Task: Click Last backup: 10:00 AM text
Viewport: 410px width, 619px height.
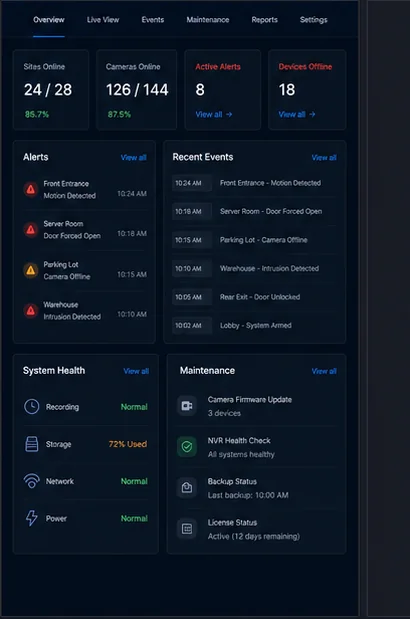Action: click(x=248, y=495)
